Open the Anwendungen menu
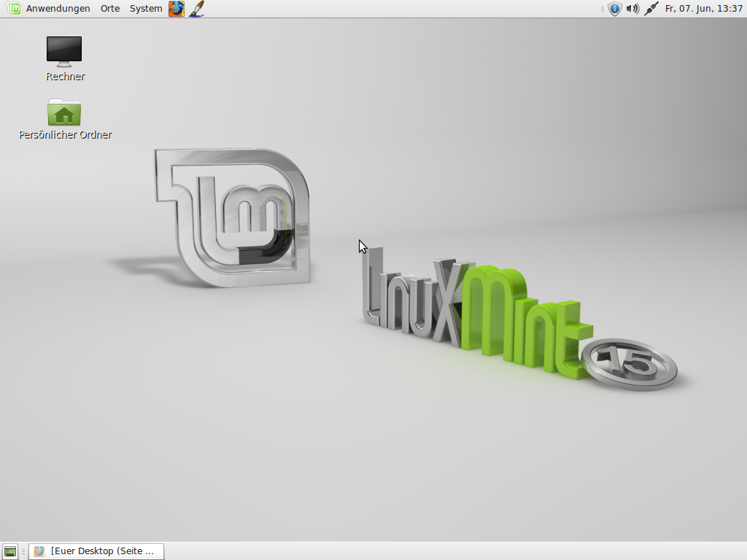This screenshot has width=747, height=560. pos(58,9)
